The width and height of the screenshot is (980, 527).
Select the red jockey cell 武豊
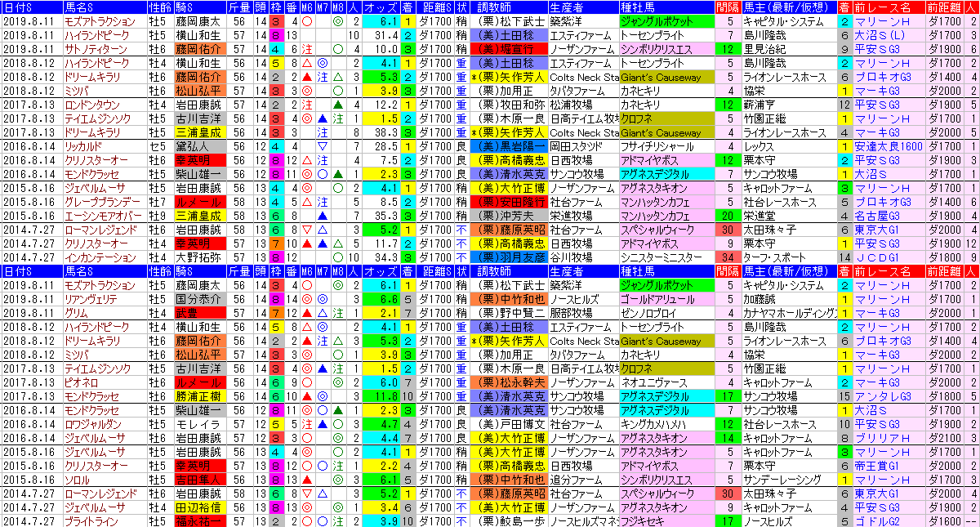tap(198, 313)
